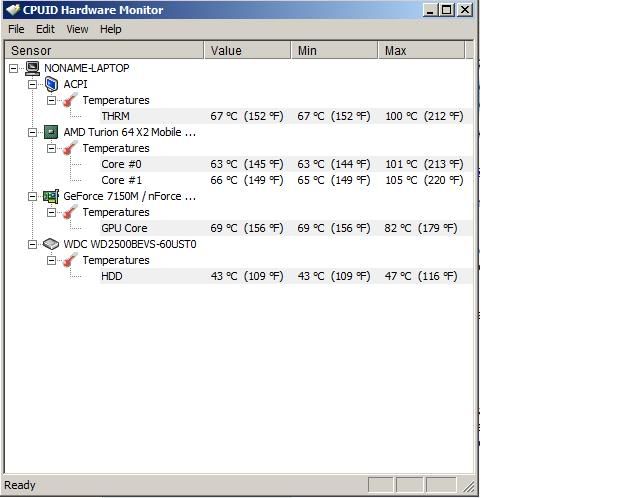
Task: Click the NONAME-LAPTOP computer icon
Action: pos(32,68)
